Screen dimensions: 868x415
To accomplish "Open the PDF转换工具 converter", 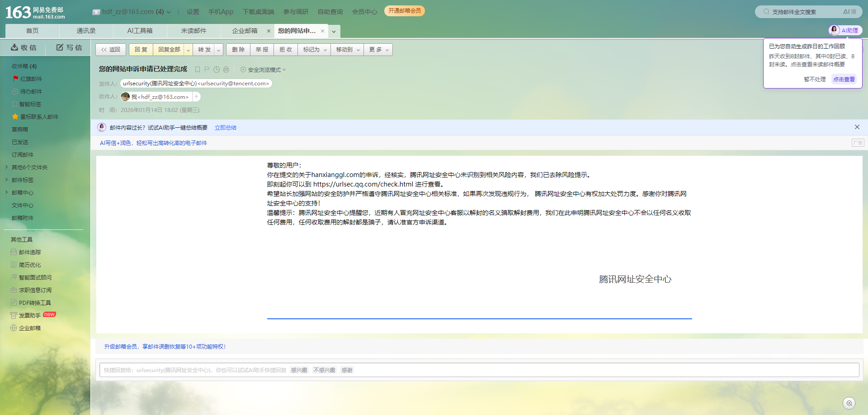I will (x=34, y=303).
